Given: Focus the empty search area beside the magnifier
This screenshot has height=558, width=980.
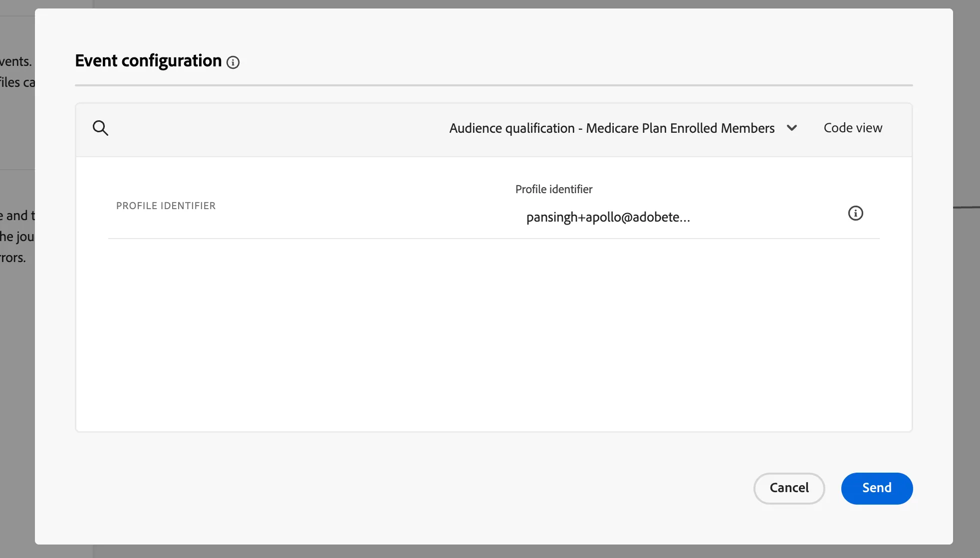Looking at the screenshot, I should (274, 128).
